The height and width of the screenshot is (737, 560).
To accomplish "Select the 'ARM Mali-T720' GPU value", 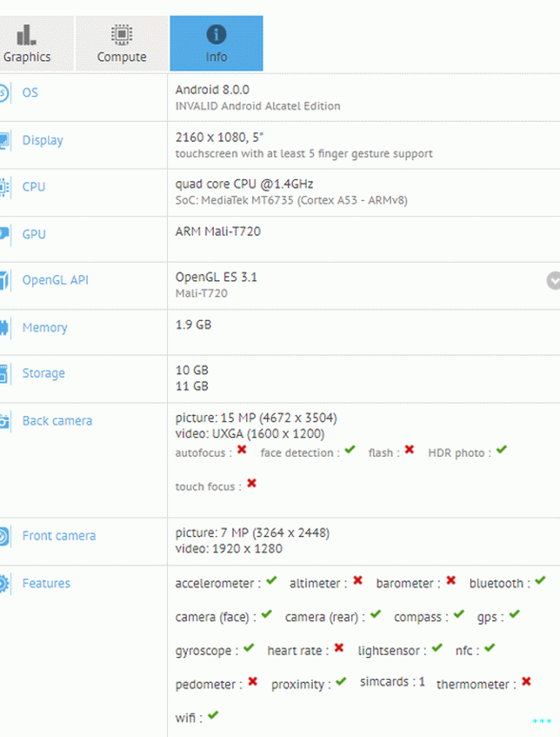I will (x=218, y=231).
